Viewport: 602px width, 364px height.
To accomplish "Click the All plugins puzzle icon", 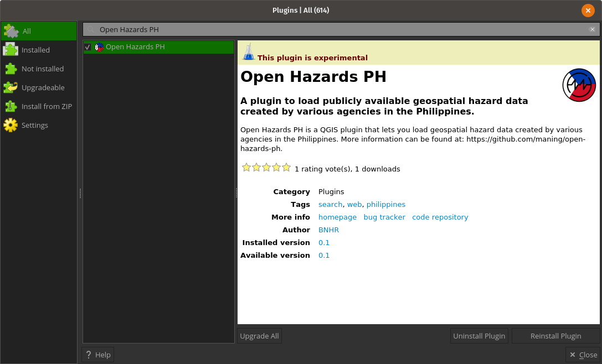I will 11,31.
